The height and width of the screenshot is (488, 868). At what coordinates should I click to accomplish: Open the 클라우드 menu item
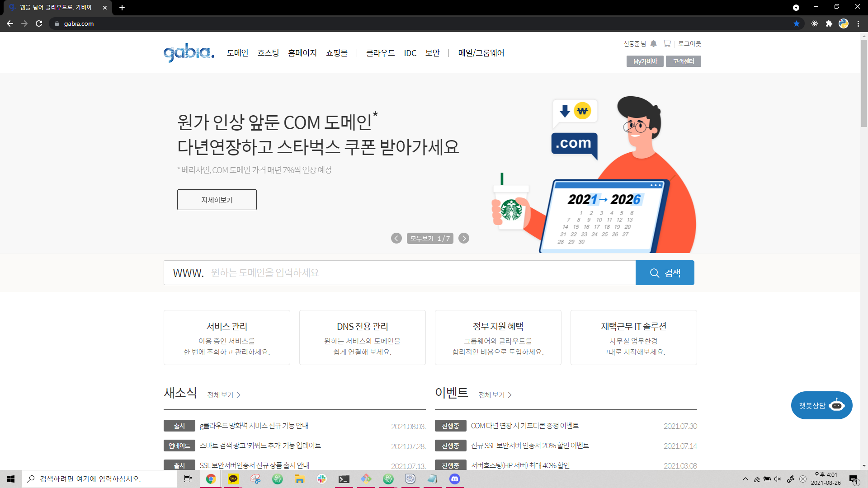pyautogui.click(x=380, y=53)
